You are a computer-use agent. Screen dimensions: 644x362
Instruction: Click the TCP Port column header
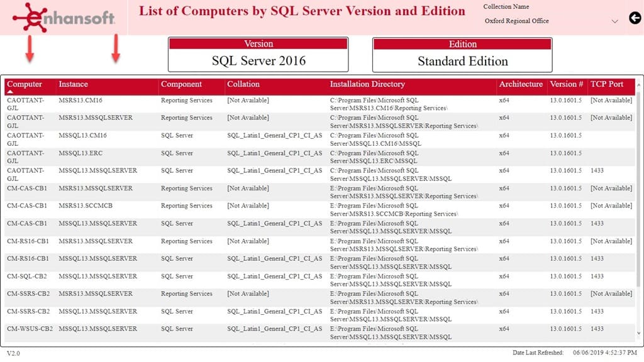pos(606,84)
